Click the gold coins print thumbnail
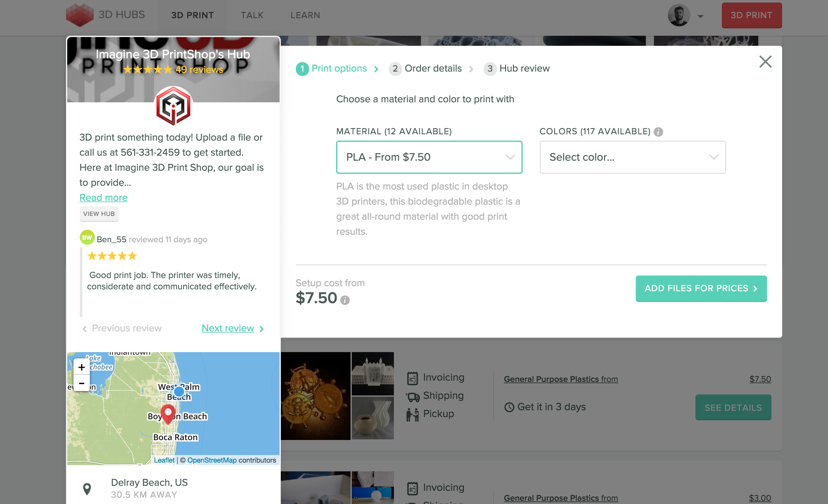This screenshot has width=828, height=504. [315, 396]
